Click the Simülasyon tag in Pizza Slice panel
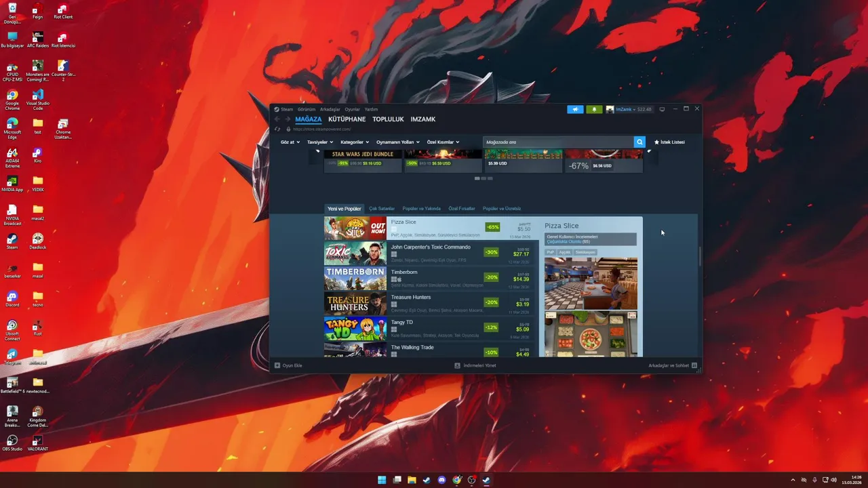 coord(585,252)
